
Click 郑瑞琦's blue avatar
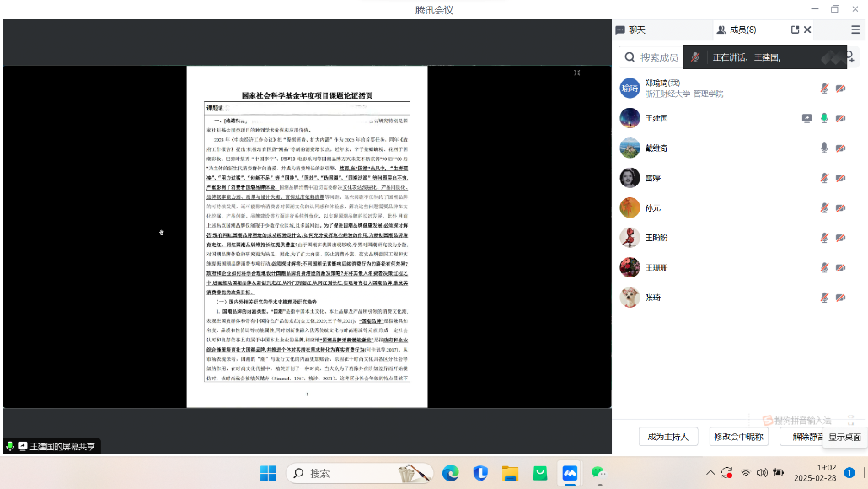click(x=630, y=88)
